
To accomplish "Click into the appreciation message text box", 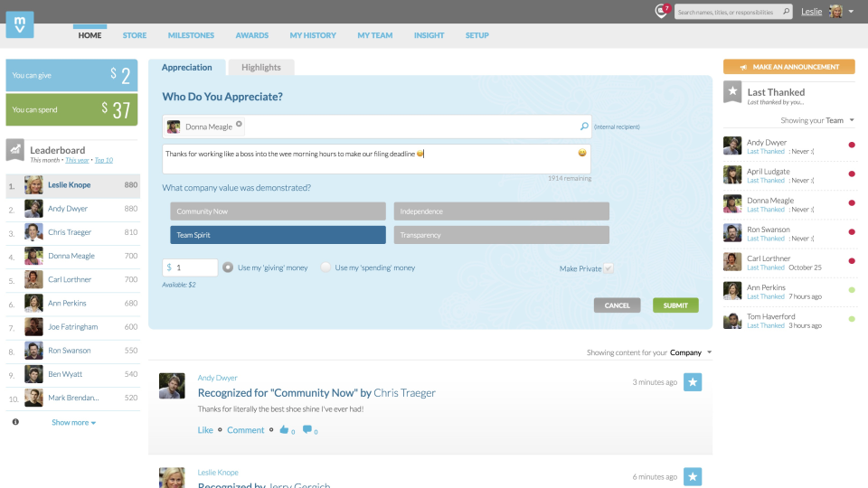I will click(x=376, y=159).
